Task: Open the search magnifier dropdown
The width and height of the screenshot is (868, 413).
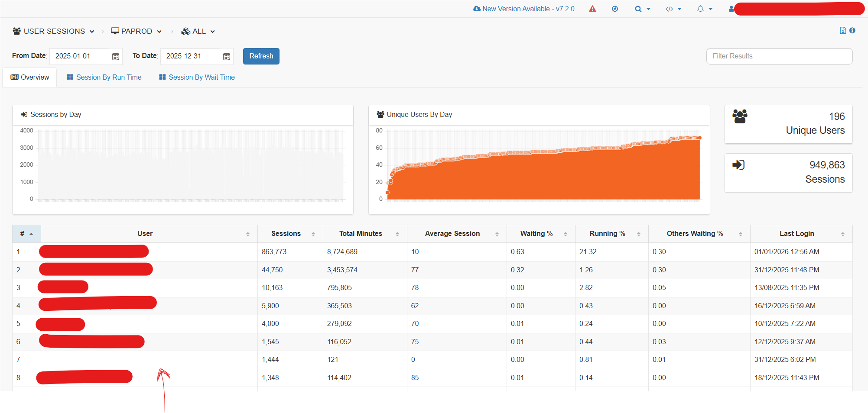Action: click(x=638, y=9)
